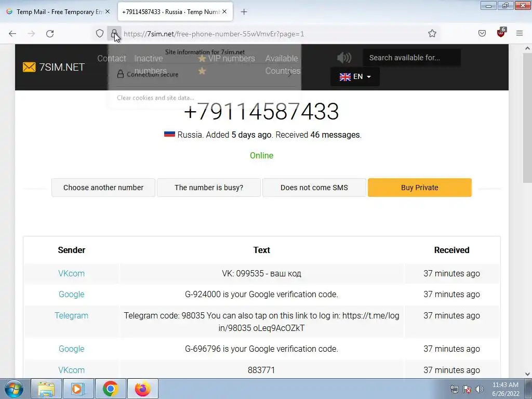Open a new browser tab
The image size is (532, 399).
click(x=244, y=12)
